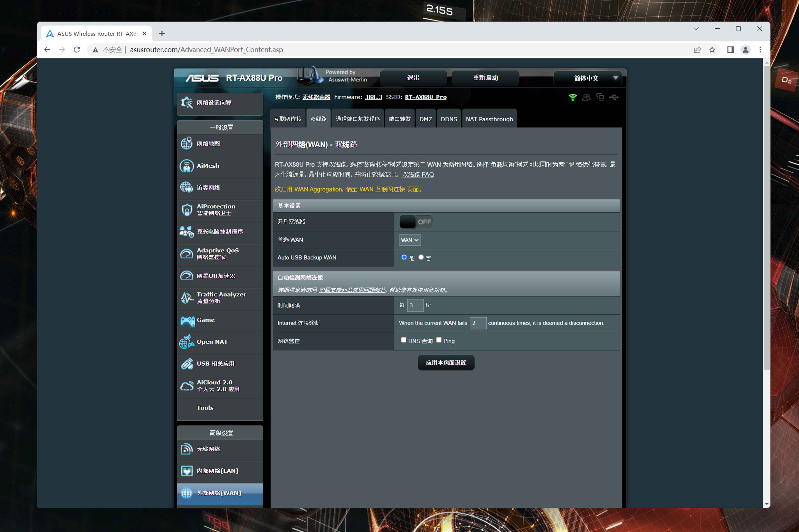Viewport: 799px width, 532px height.
Task: Click the WiFi signal status icon
Action: click(x=572, y=97)
